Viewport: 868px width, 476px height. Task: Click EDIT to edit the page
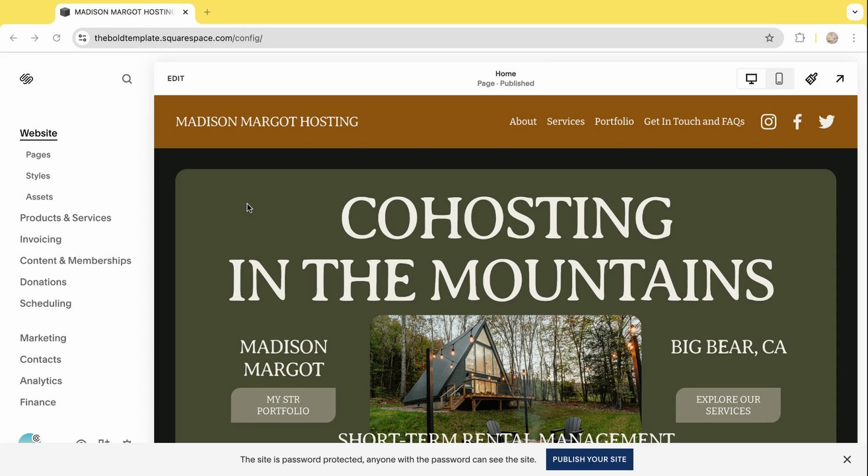click(176, 79)
